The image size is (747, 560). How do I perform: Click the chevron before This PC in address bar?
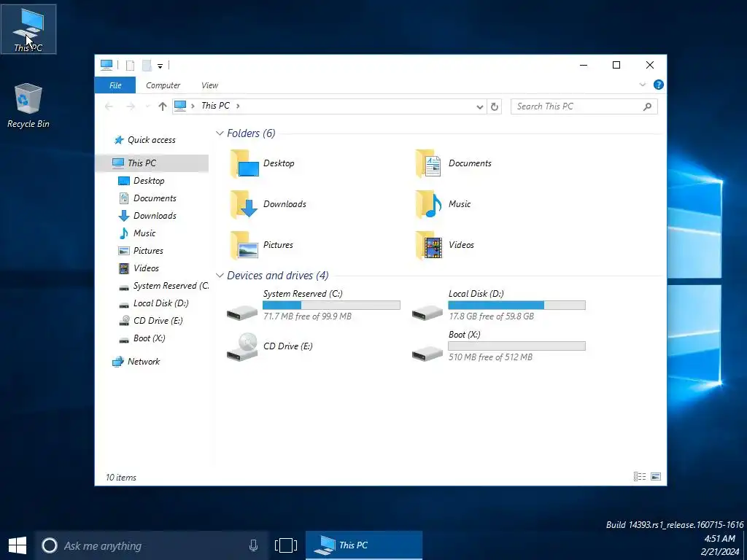coord(193,106)
